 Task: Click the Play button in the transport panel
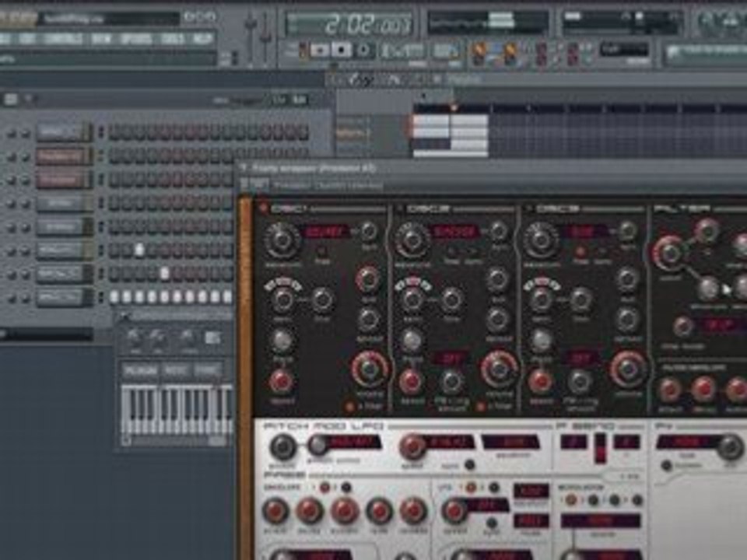click(319, 51)
